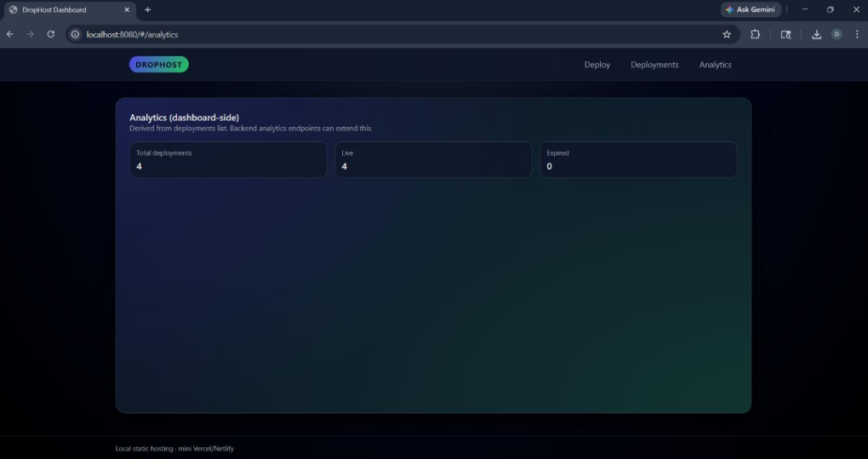Close the DropHost Dashboard tab
The image size is (868, 459).
pyautogui.click(x=127, y=10)
